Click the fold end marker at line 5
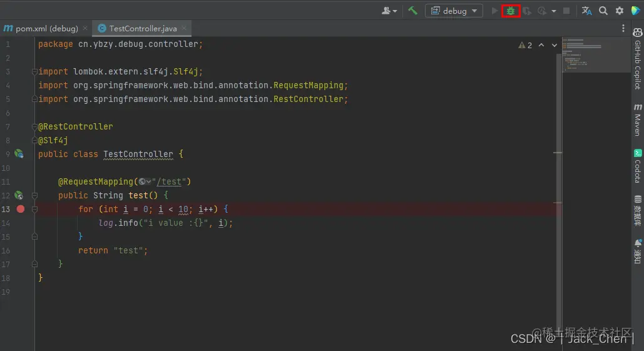The image size is (644, 351). pos(34,99)
